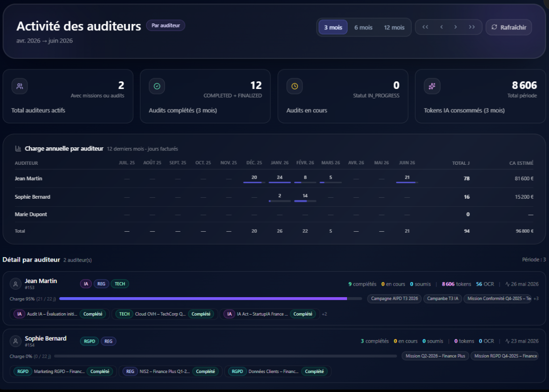Open Mission RGPD Q4-2025 – Finance chip

coord(504,356)
